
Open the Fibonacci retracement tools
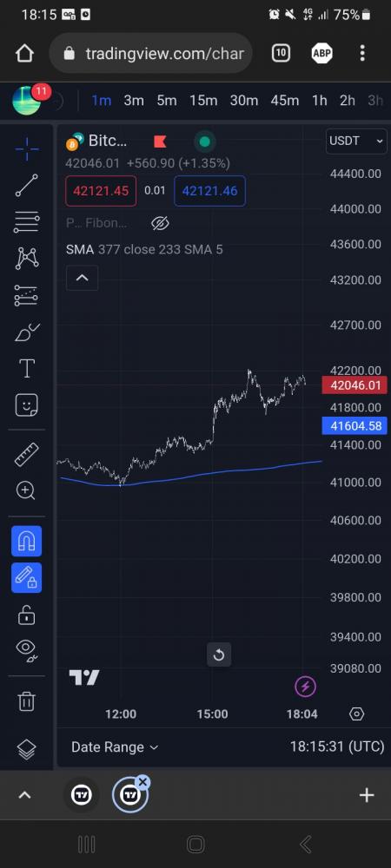[x=27, y=222]
